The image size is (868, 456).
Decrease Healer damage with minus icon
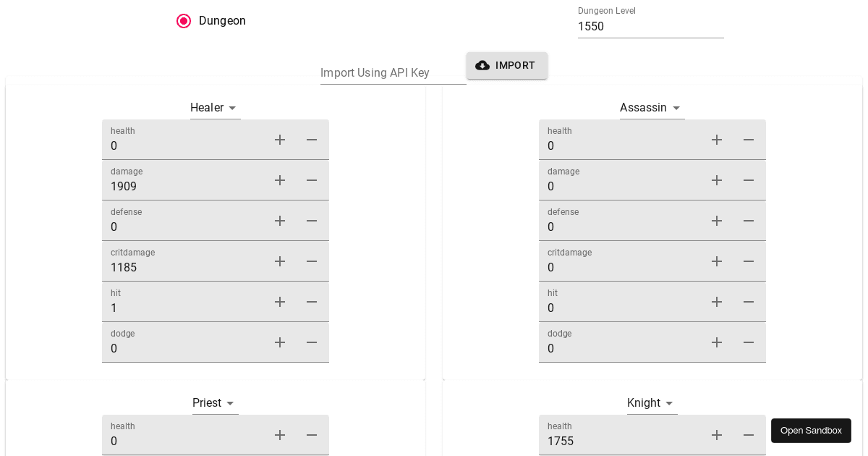point(312,180)
